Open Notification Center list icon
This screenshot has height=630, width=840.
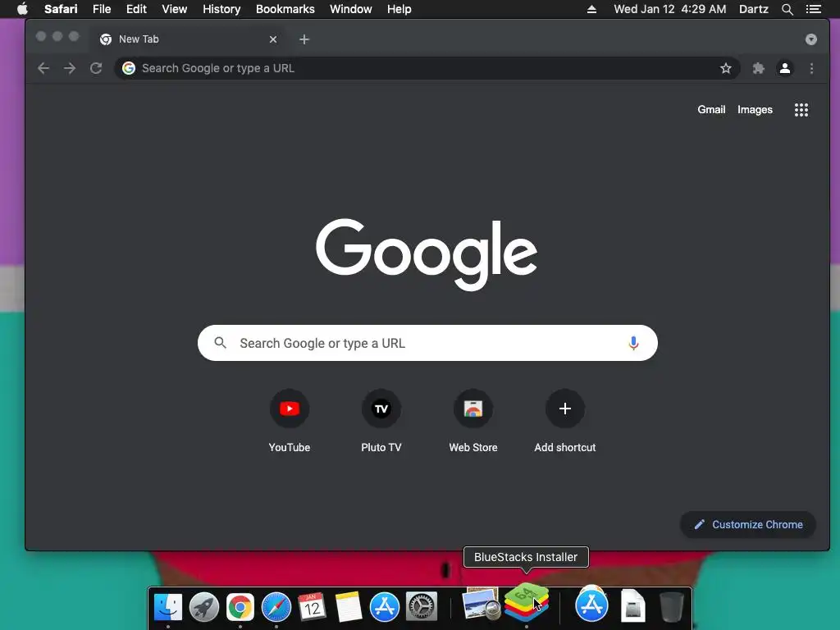point(813,9)
